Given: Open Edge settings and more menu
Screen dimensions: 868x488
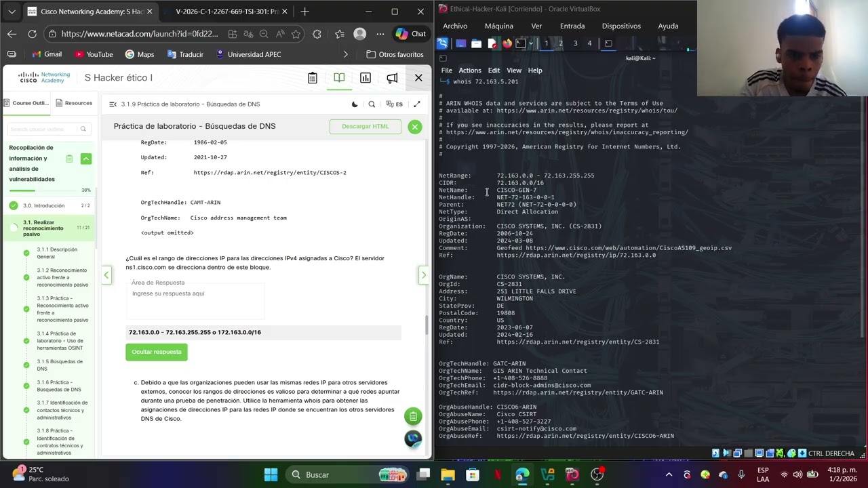Looking at the screenshot, I should click(380, 34).
